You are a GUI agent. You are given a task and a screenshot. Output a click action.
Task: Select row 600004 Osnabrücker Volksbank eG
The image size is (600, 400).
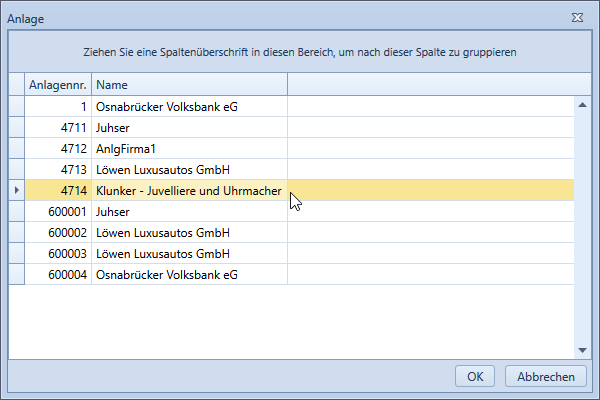coord(299,274)
